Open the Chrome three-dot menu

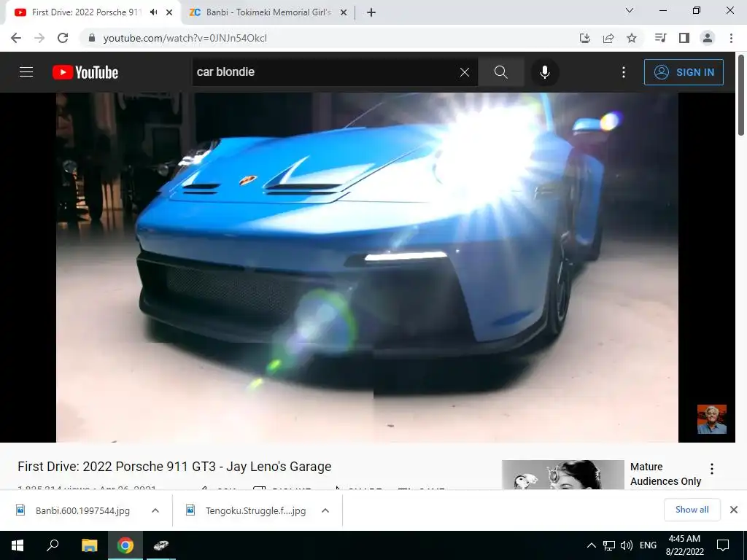[731, 38]
